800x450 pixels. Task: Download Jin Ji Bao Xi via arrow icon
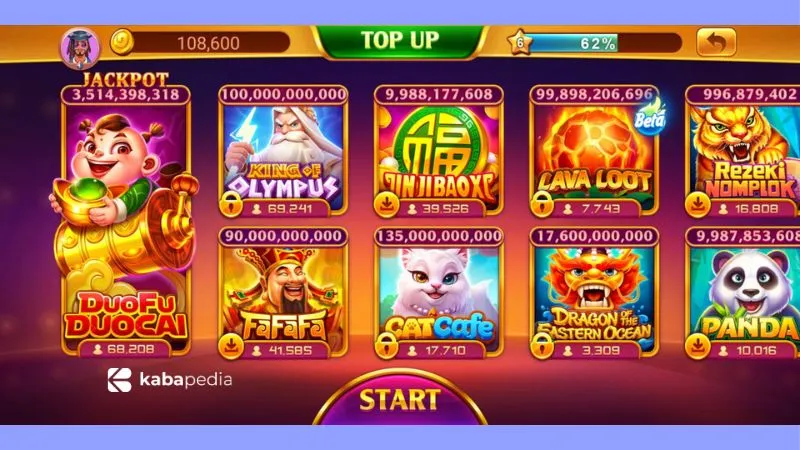[386, 205]
